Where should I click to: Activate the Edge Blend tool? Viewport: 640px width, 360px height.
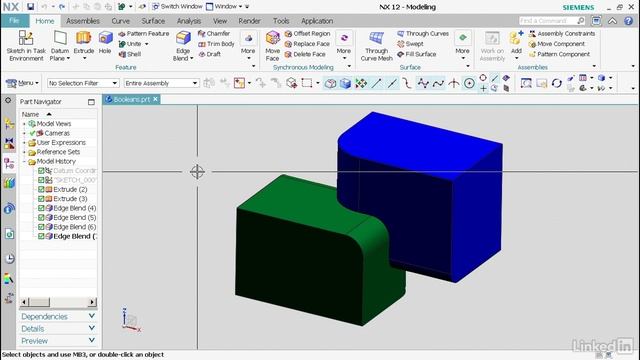click(183, 46)
